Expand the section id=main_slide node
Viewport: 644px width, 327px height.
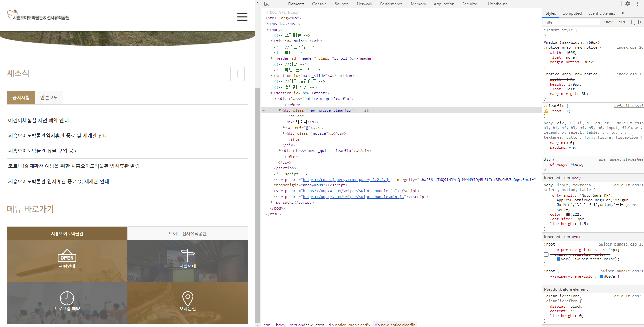pyautogui.click(x=271, y=76)
